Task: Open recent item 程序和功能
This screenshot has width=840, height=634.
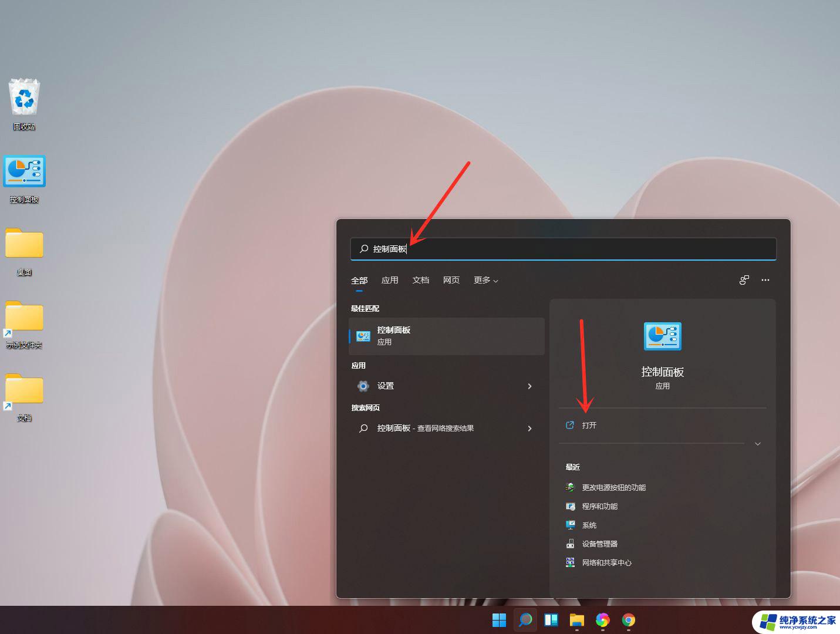Action: click(600, 506)
